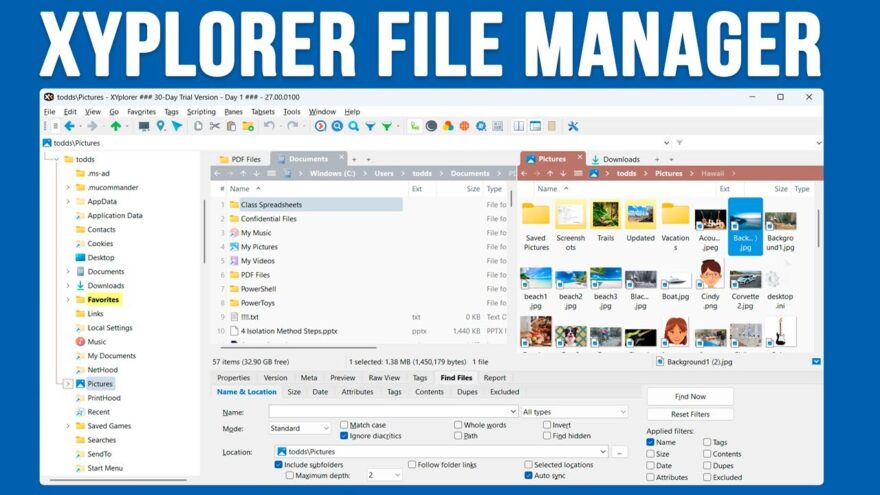
Task: Toggle Branch View toolbar icon
Action: 415,126
